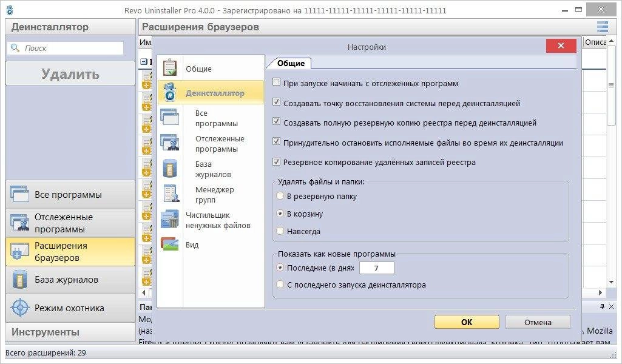
Task: Click the clipboard icon for Общие settings
Action: [x=170, y=68]
